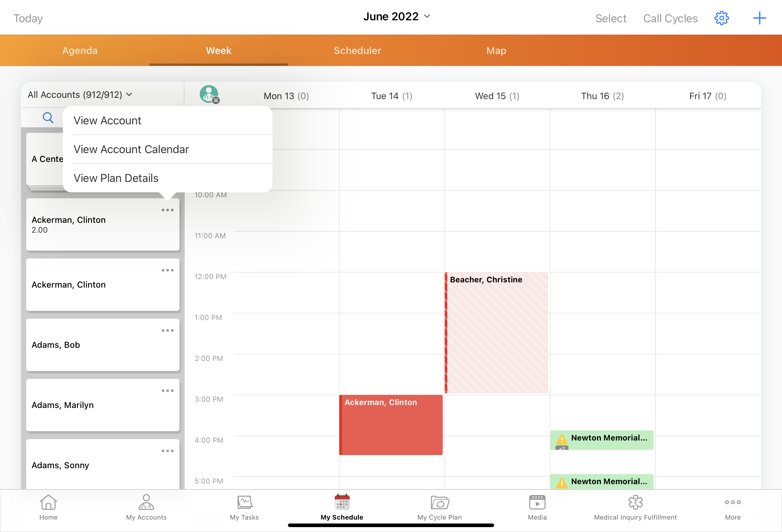Tap the search icon above the account list
782x532 pixels.
48,117
